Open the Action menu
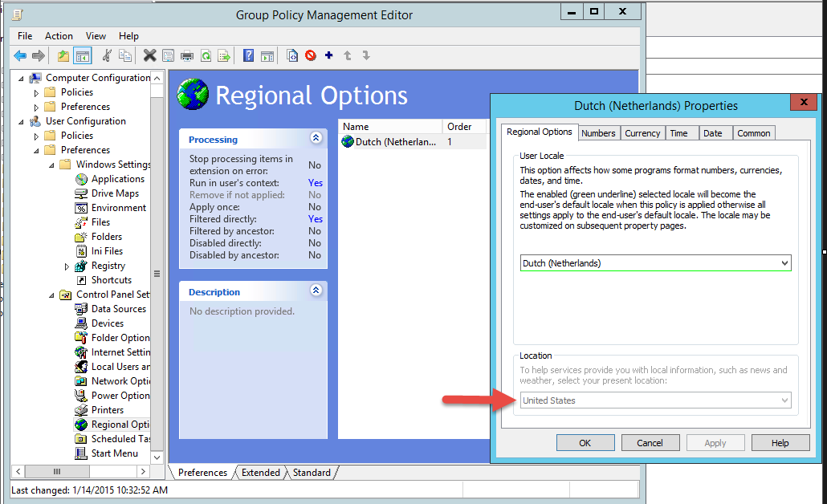Viewport: 827px width, 504px height. point(59,36)
